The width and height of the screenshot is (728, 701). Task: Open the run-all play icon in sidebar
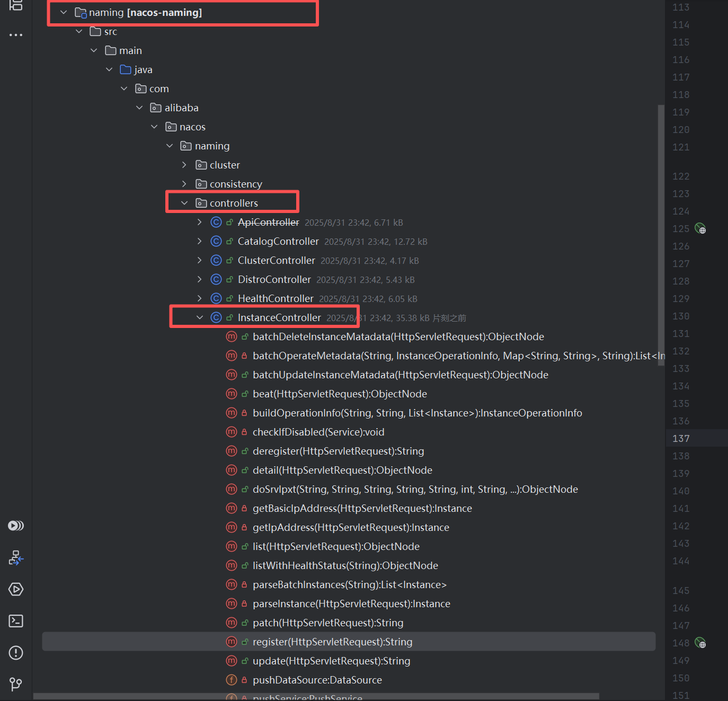(16, 526)
